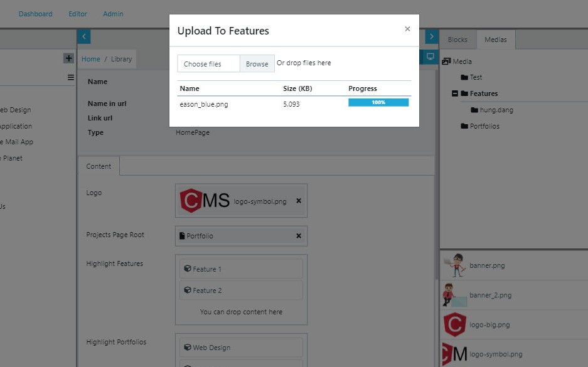
Task: Click the add new page plus icon
Action: (69, 57)
